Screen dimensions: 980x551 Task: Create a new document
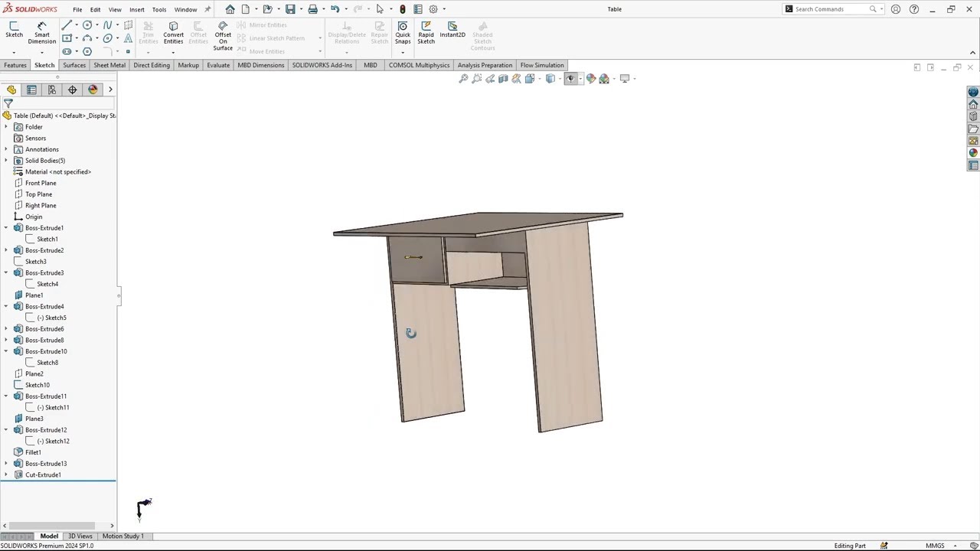tap(246, 9)
